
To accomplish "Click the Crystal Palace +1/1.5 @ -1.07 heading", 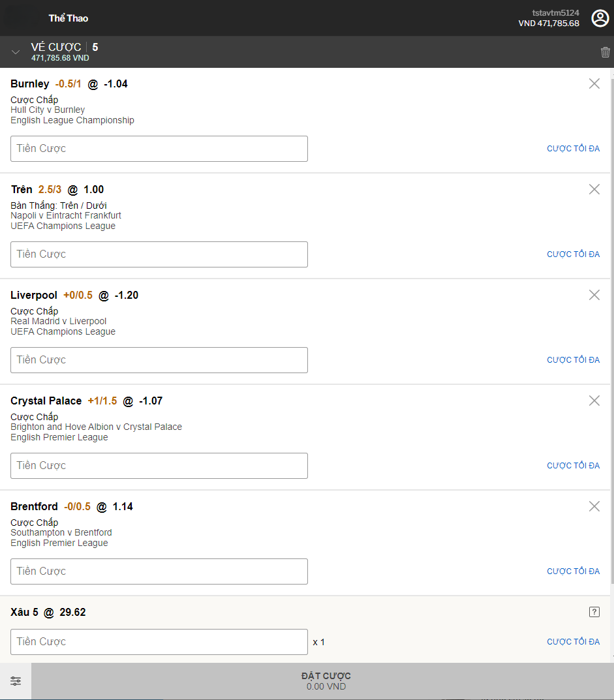I will coord(87,401).
